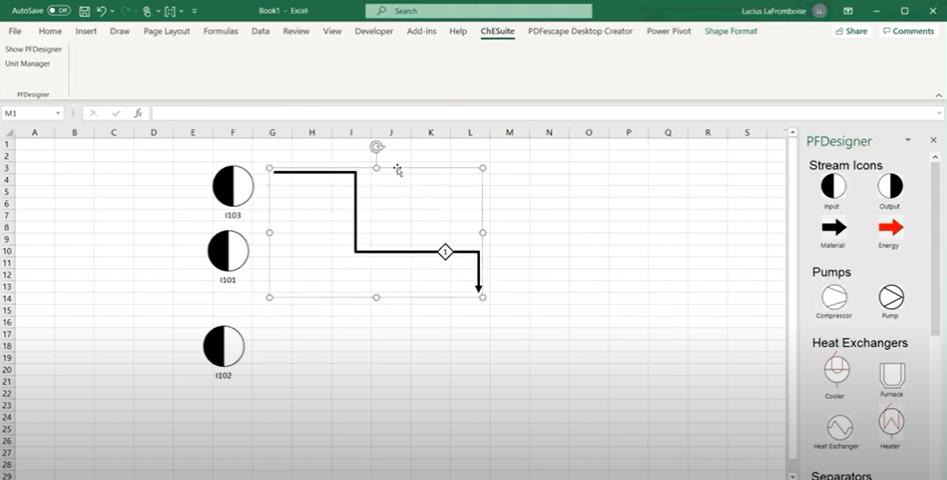This screenshot has width=947, height=480.
Task: Click Show PFDesigner button
Action: pos(33,49)
